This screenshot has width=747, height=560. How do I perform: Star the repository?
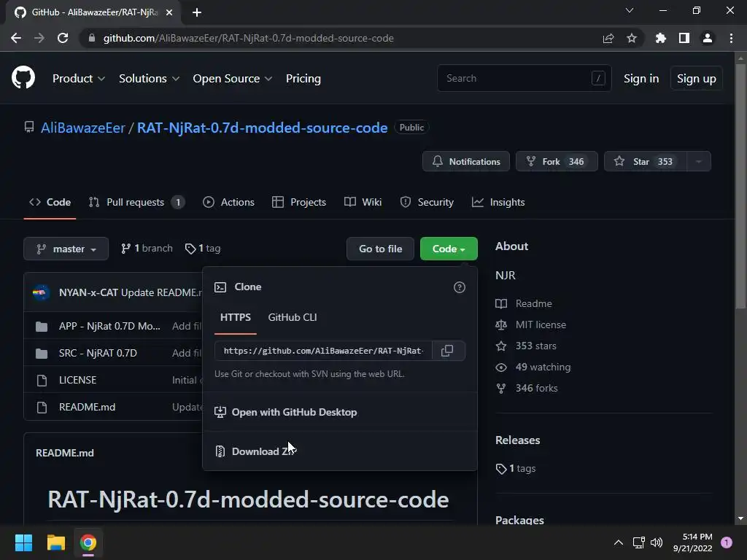(x=646, y=161)
